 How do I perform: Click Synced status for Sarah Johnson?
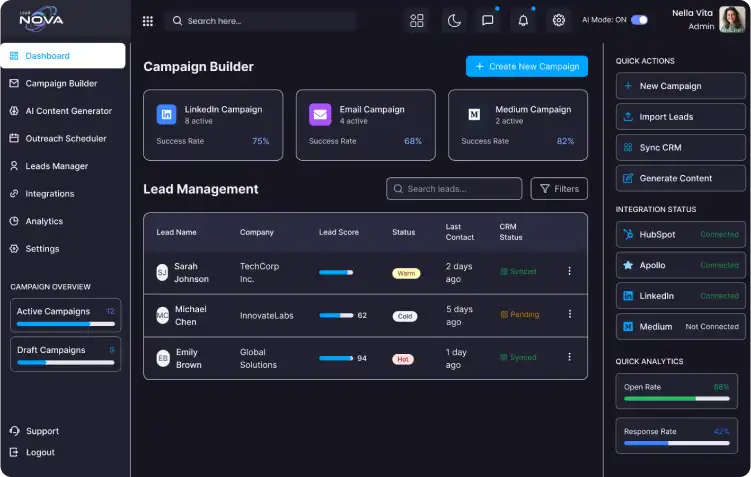[x=518, y=272]
